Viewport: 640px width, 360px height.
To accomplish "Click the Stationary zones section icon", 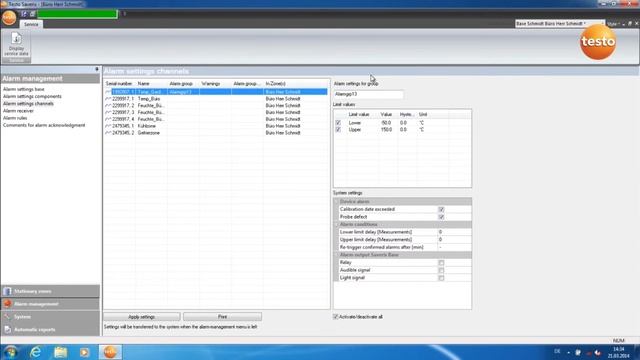I will [x=7, y=291].
